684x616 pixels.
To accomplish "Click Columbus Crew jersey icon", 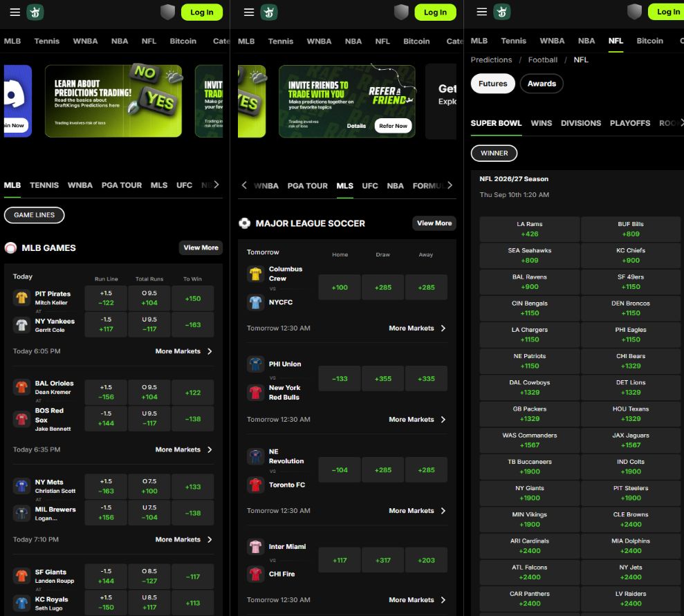I will (256, 274).
